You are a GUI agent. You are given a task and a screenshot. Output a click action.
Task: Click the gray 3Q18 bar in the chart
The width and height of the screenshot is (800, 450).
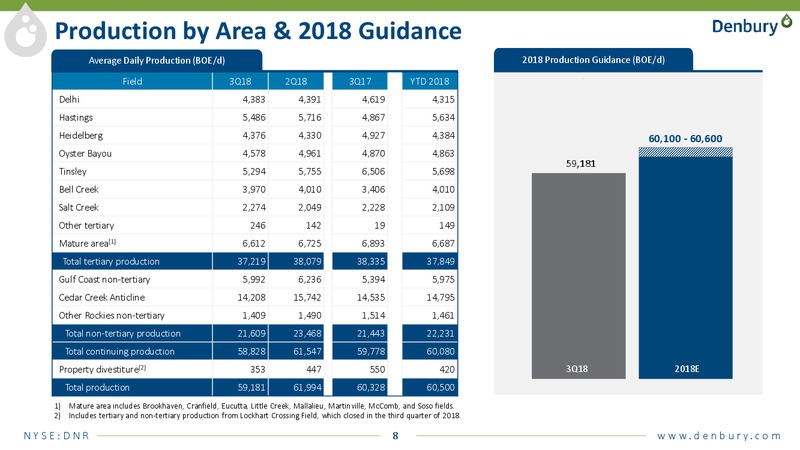[579, 276]
